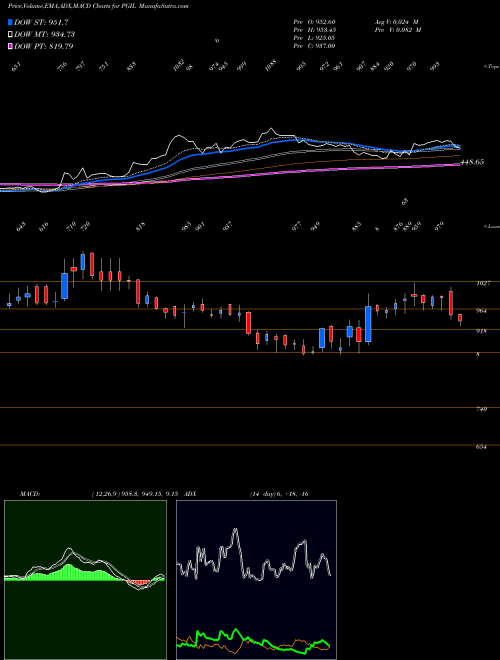Click the MACD (12,26,9) values text

(x=136, y=494)
